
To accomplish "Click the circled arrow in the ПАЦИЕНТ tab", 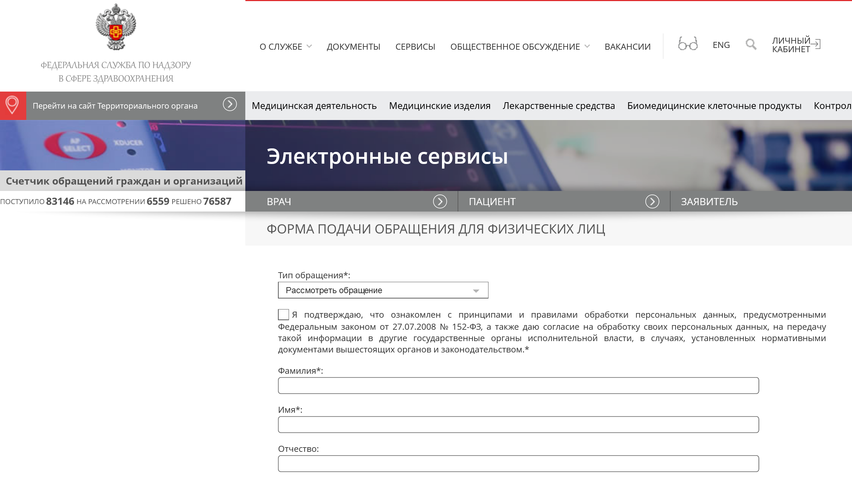I will point(652,202).
